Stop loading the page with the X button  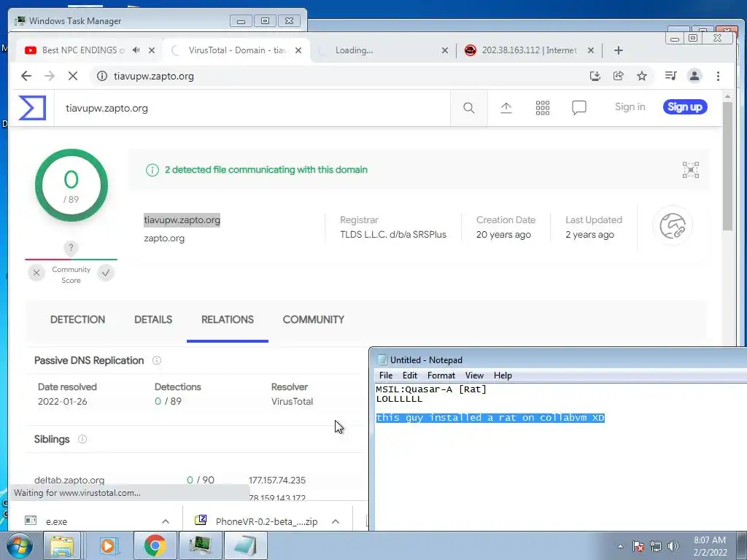pyautogui.click(x=72, y=76)
